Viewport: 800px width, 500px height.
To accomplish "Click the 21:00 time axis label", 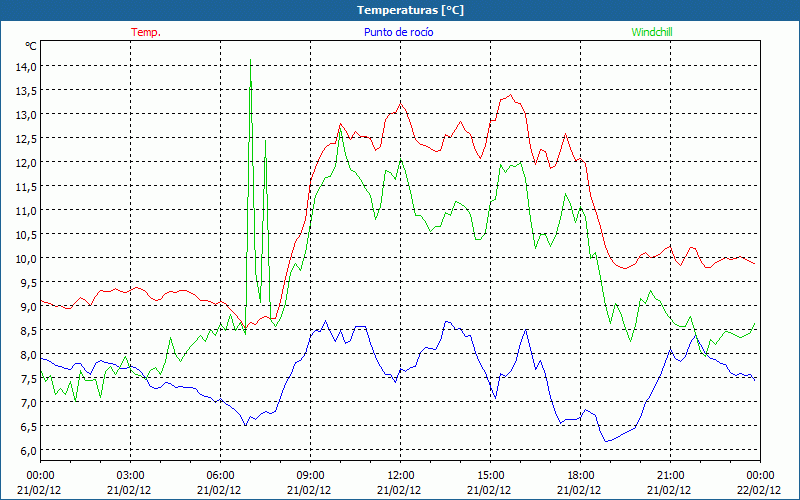I will coord(670,476).
